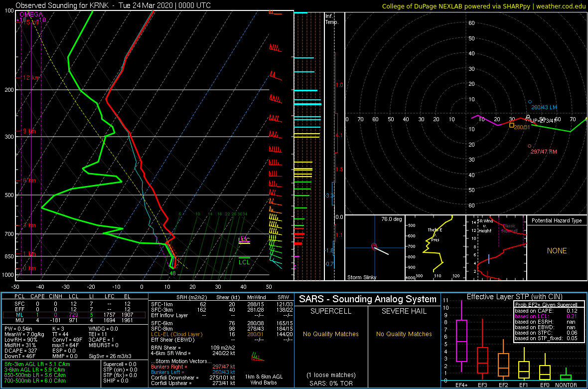This screenshot has height=389, width=588.
Task: Click the green LCL label on the skew-T
Action: (x=244, y=262)
